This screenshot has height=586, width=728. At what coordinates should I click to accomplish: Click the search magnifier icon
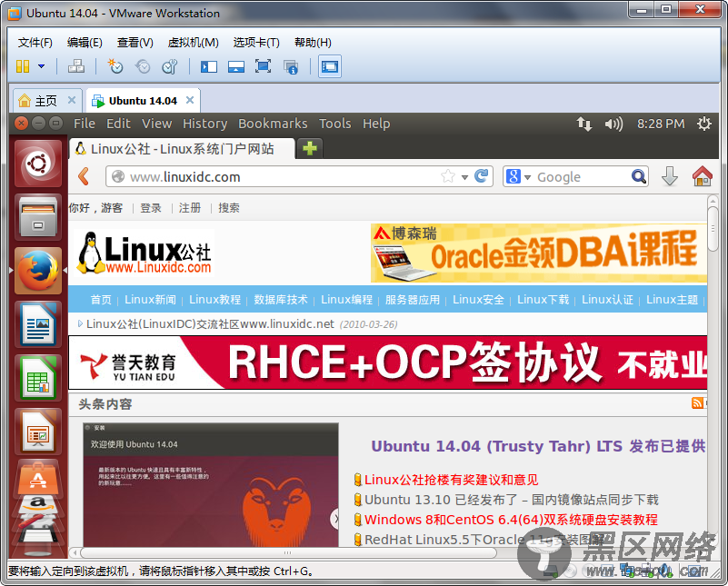point(639,176)
